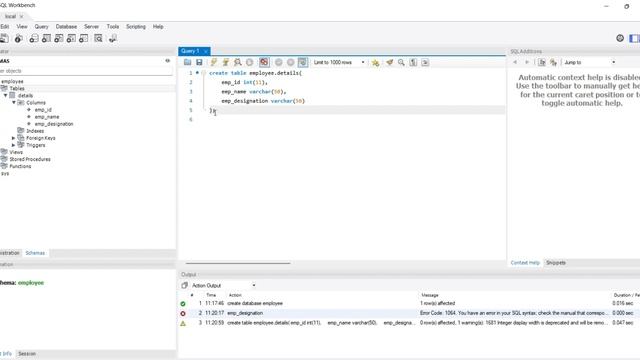Select the 'create database employee' output row

pyautogui.click(x=409, y=303)
